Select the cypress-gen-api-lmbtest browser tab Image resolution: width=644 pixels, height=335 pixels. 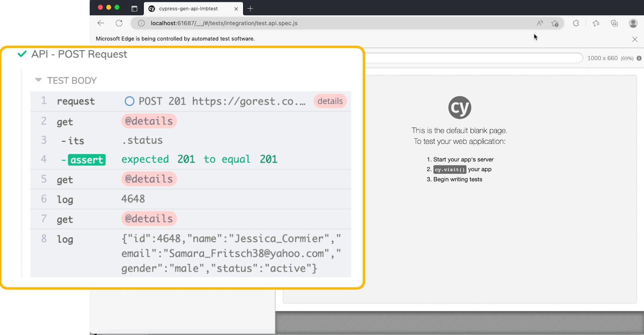click(x=193, y=8)
